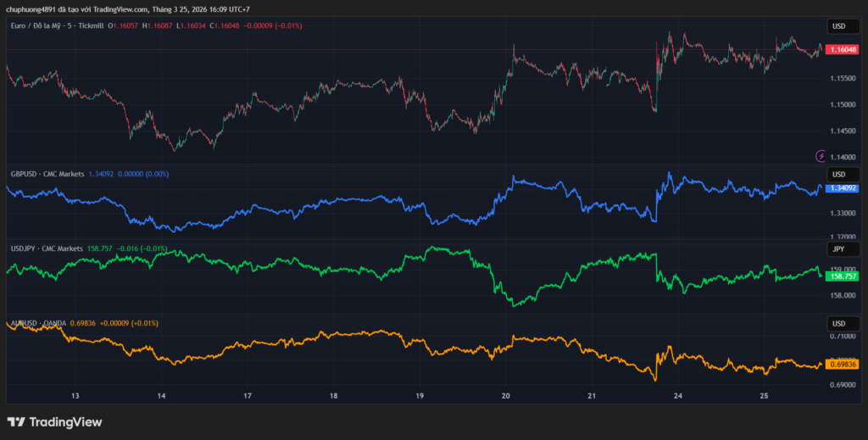This screenshot has width=868, height=440.
Task: Click the TradingView logo at bottom left
Action: coord(54,422)
